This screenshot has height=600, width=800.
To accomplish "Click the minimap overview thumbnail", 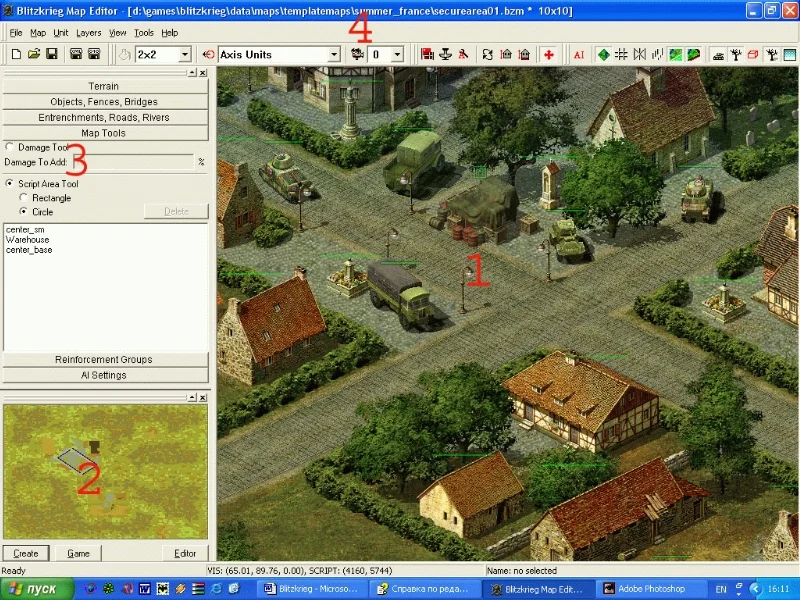I will pyautogui.click(x=105, y=471).
